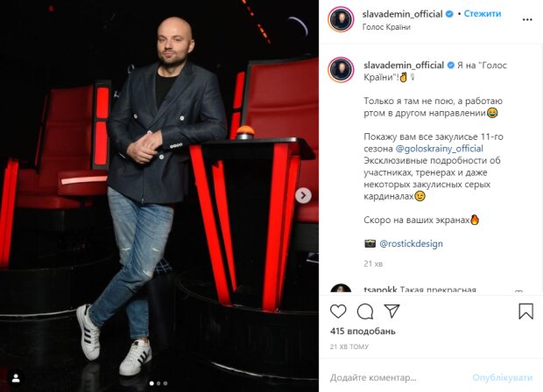
Task: Open the @goloskrainy_official mention link
Action: (x=439, y=149)
